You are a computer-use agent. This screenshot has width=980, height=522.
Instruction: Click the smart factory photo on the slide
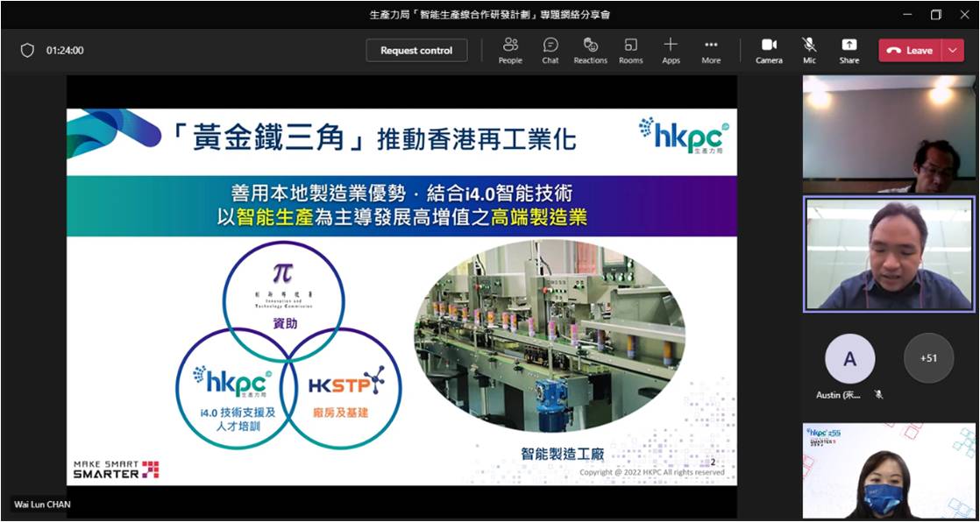550,336
